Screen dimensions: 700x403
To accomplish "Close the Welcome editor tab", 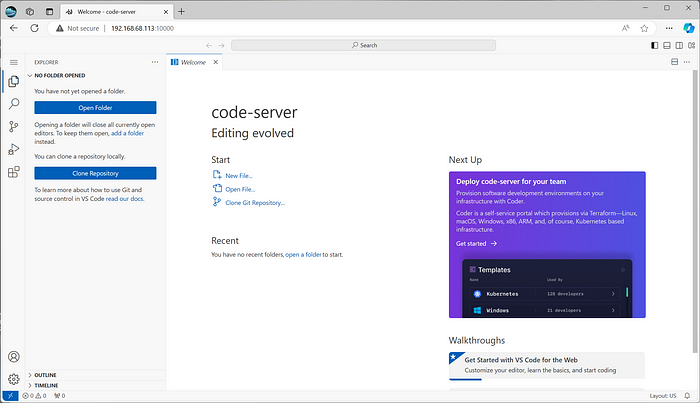I will (x=216, y=62).
